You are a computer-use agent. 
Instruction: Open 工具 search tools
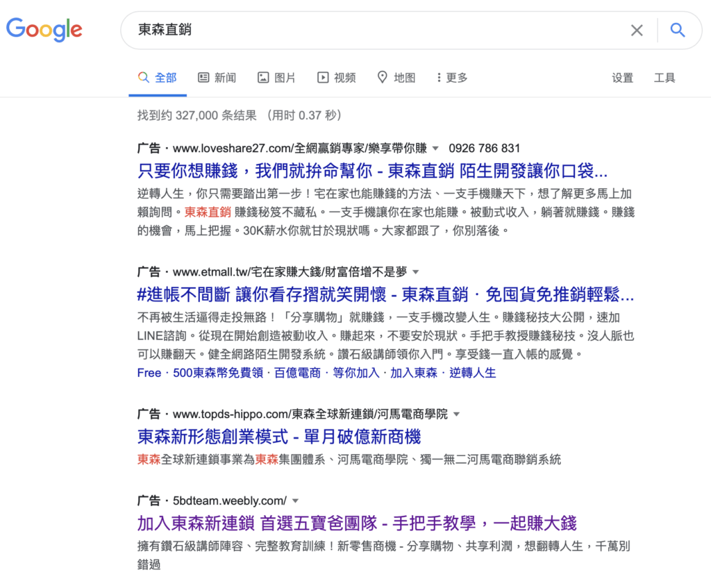664,78
